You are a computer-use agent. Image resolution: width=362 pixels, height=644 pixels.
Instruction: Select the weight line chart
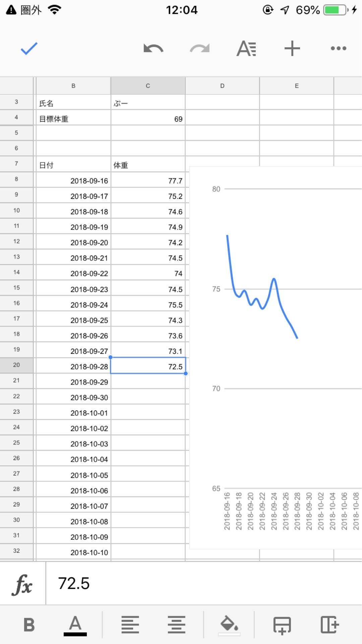(x=276, y=335)
